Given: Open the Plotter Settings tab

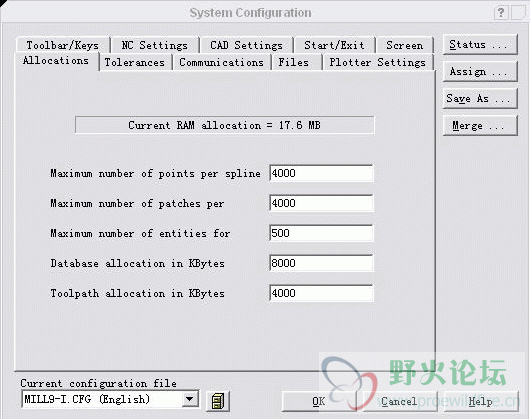Looking at the screenshot, I should [x=378, y=63].
